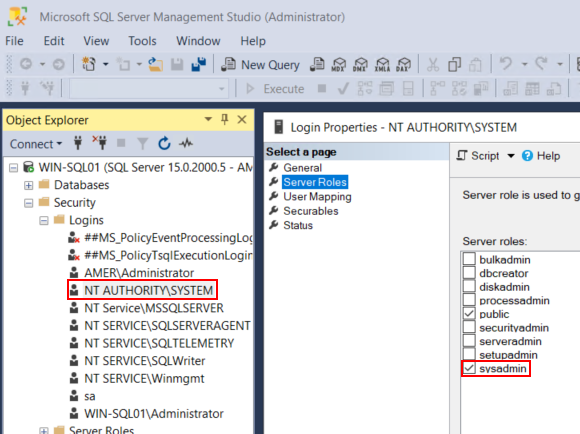Click the DMX query icon
Viewport: 580px width, 434px height.
point(360,64)
